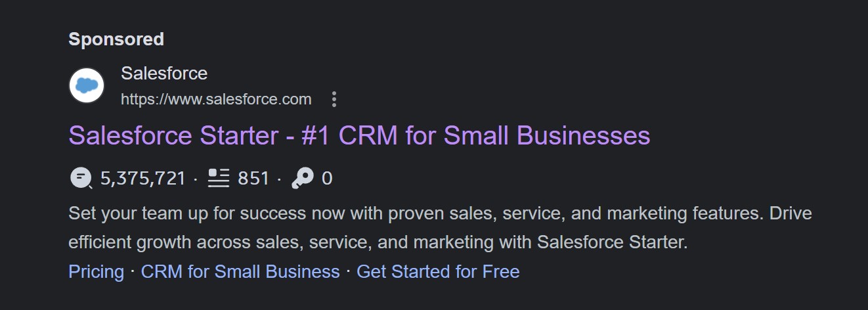
Task: Click the dot separator after the Pricing link
Action: (x=133, y=272)
